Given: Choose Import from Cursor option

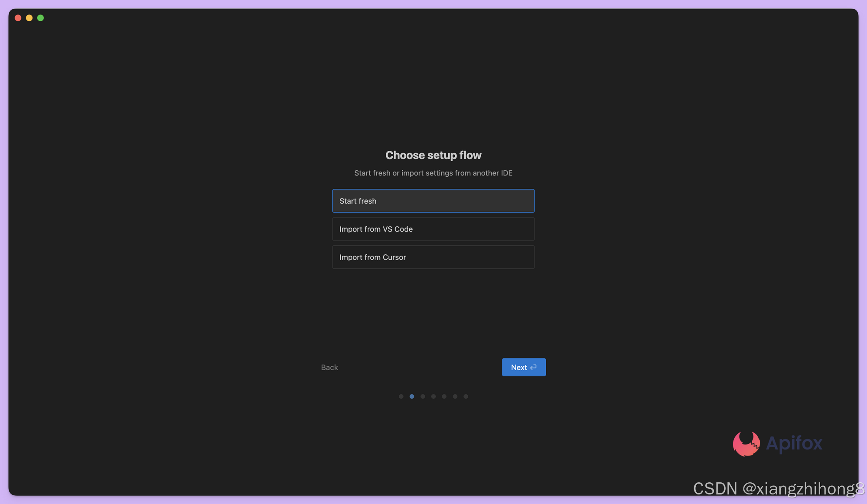Looking at the screenshot, I should pos(433,257).
